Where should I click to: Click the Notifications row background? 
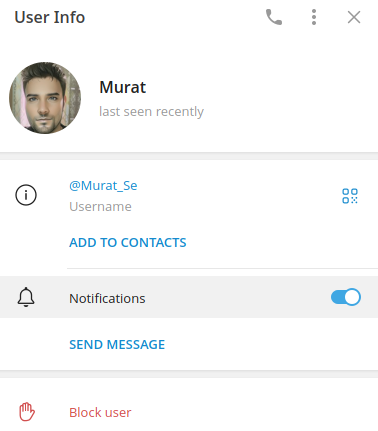coord(189,297)
